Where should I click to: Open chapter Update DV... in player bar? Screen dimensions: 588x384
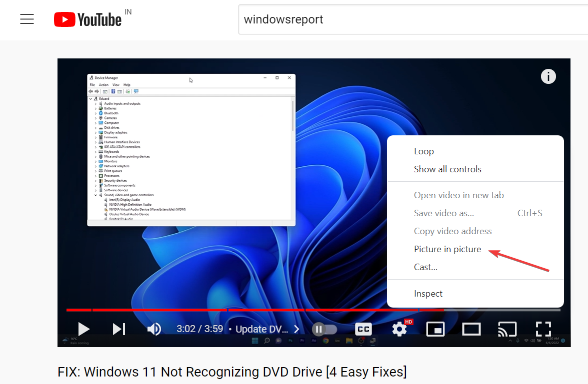(262, 329)
